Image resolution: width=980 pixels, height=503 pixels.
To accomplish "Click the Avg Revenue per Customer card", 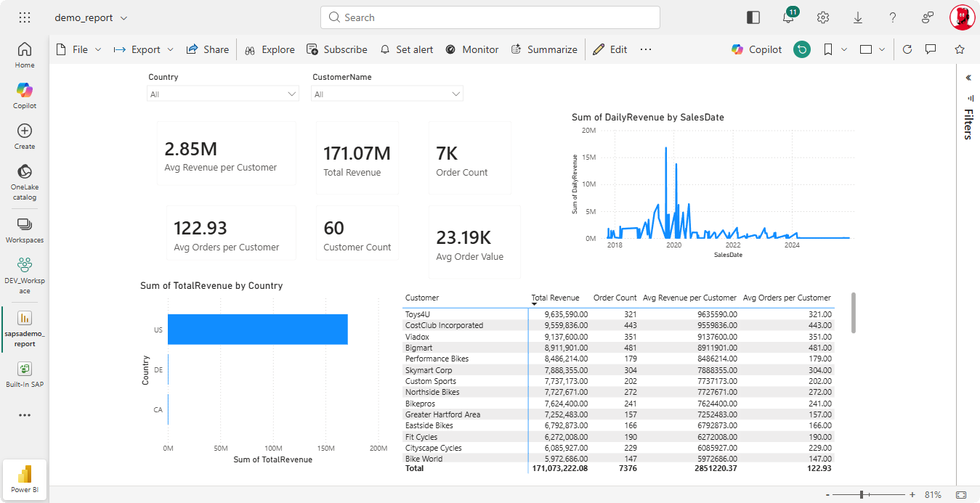I will point(227,154).
